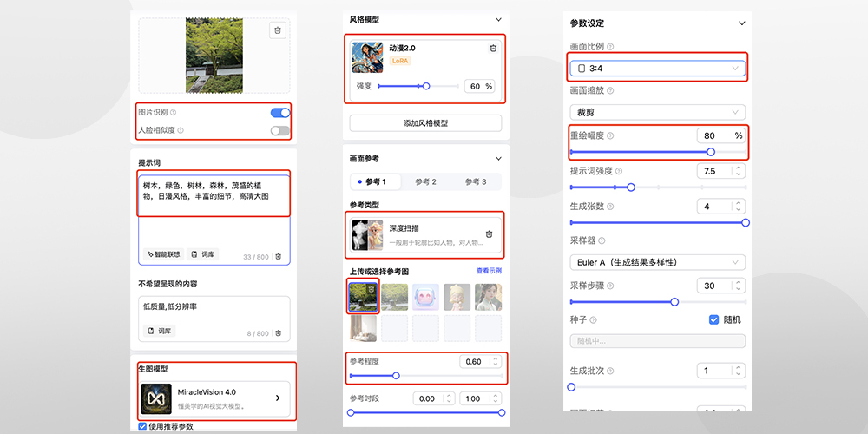Click the 参考程度 value field showing 0.60
Viewport: 868px width, 434px height.
[x=481, y=361]
